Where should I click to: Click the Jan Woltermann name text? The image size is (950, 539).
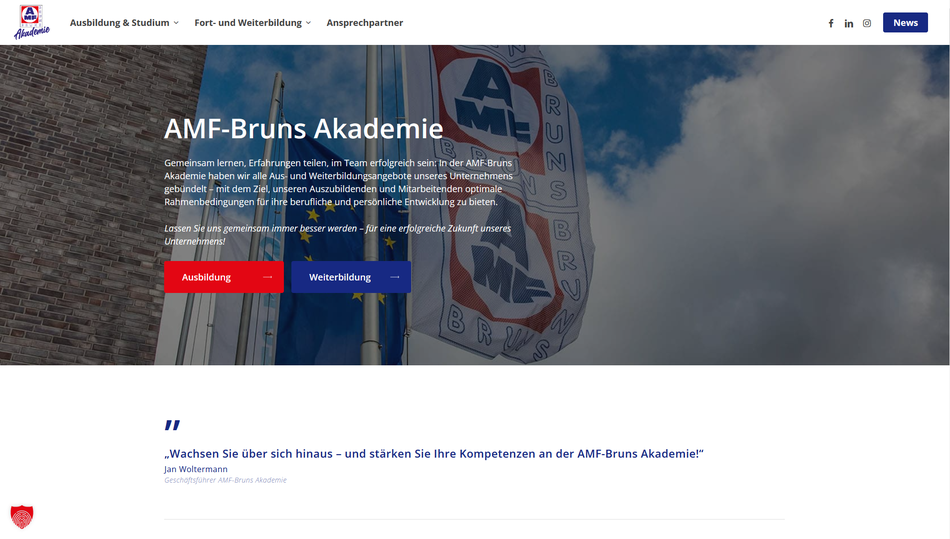coord(196,469)
